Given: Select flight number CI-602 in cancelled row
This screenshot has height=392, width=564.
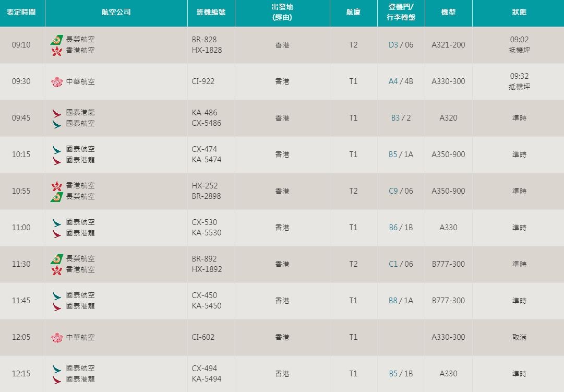Looking at the screenshot, I should (203, 337).
